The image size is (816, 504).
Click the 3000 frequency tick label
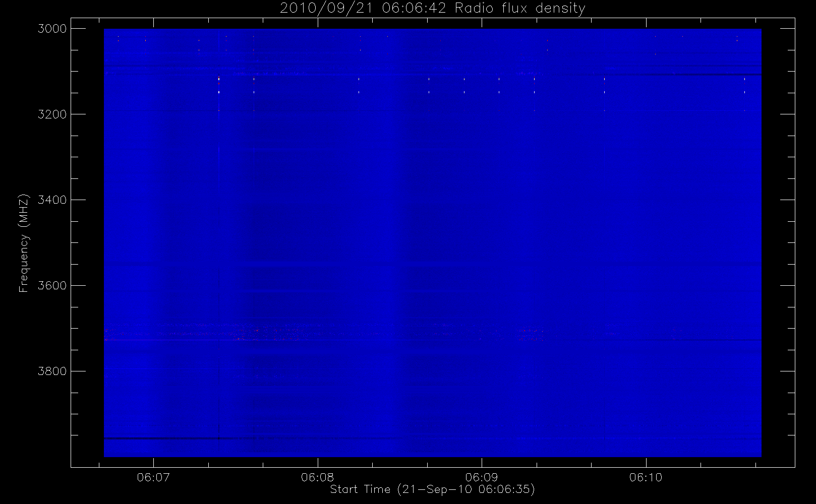coord(52,29)
